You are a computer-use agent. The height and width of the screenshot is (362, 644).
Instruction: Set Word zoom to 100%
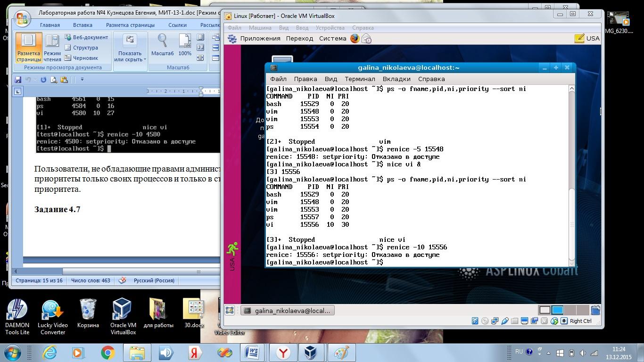(x=185, y=45)
